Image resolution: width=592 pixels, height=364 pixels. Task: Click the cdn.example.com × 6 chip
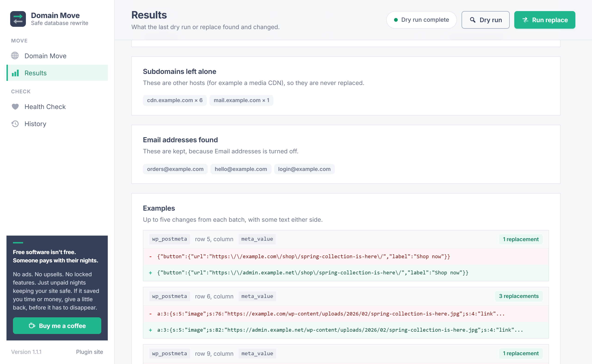[175, 100]
